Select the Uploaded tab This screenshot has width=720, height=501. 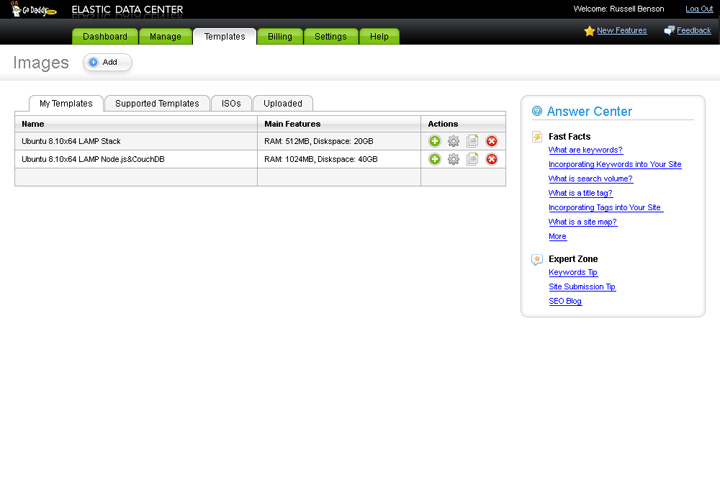click(283, 103)
